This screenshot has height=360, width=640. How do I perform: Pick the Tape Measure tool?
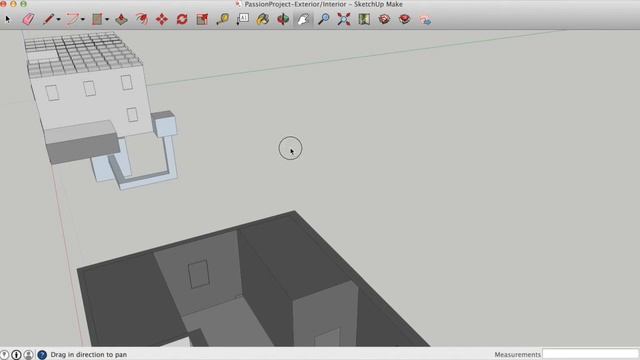coord(222,19)
